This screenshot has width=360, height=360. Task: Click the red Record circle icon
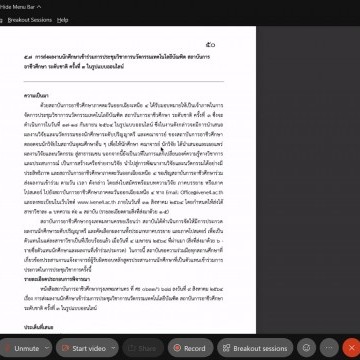tap(178, 348)
